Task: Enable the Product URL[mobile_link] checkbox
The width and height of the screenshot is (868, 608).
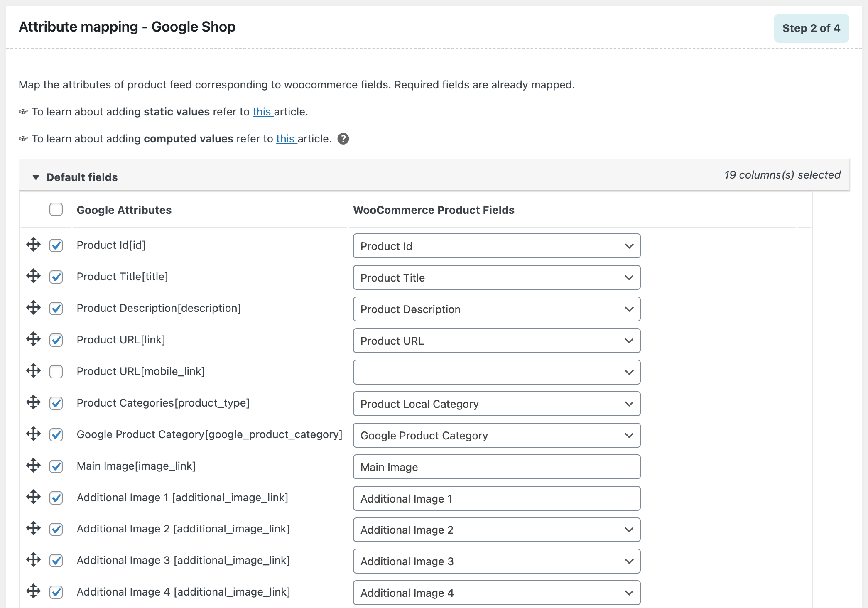Action: pos(56,372)
